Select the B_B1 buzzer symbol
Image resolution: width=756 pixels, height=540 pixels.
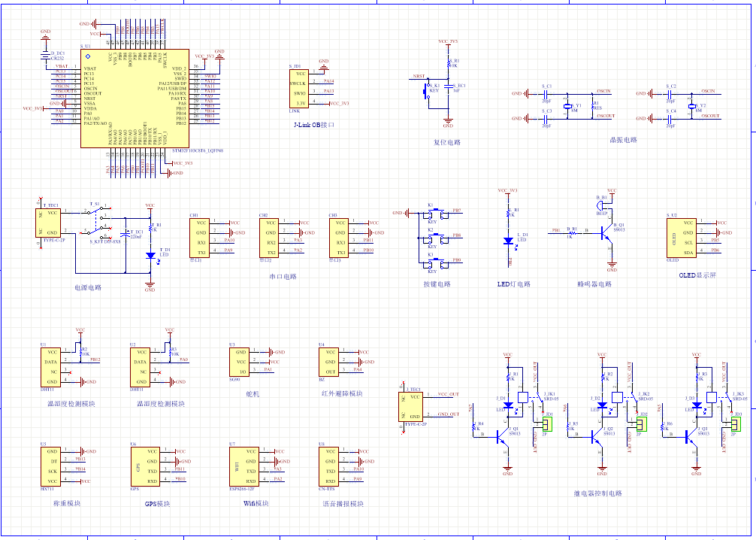pyautogui.click(x=602, y=204)
